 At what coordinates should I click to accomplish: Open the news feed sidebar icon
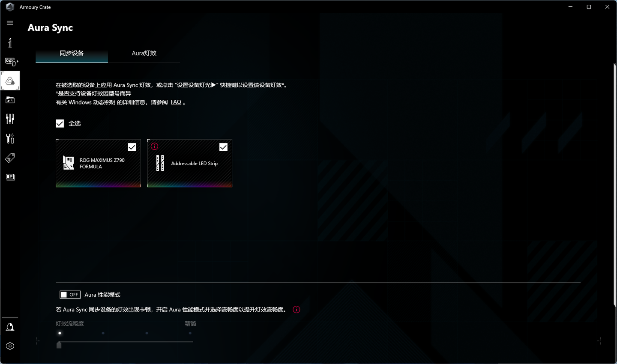(9, 177)
